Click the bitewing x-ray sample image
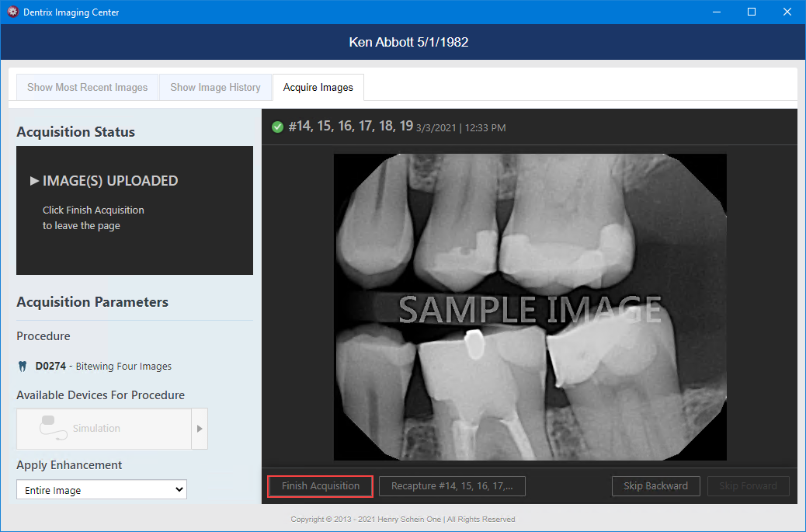The image size is (806, 532). pos(530,307)
